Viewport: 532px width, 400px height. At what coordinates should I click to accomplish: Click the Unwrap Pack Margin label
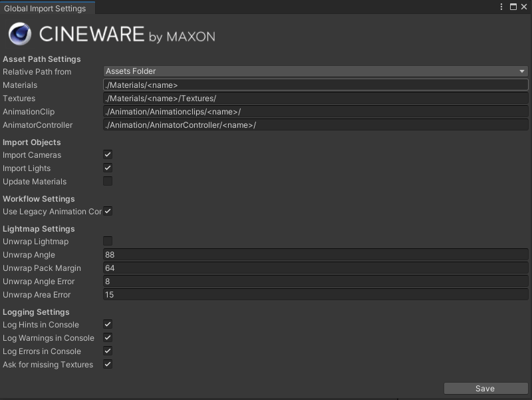point(42,268)
